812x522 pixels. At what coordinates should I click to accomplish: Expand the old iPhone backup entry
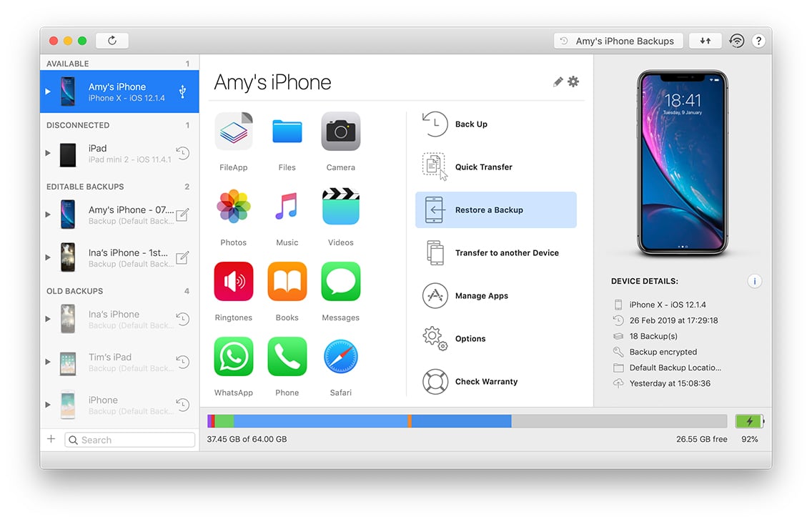pyautogui.click(x=48, y=405)
